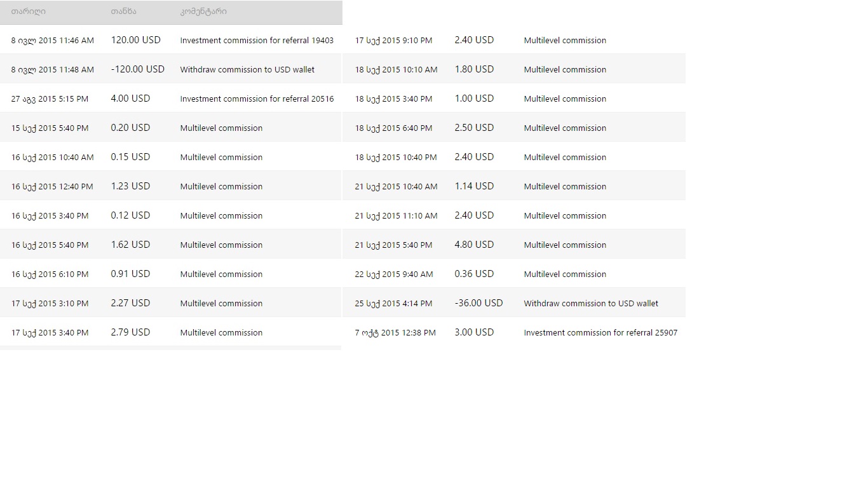Click the 25 სექ 2015 4:14 PM date
This screenshot has width=868, height=488.
click(x=393, y=303)
